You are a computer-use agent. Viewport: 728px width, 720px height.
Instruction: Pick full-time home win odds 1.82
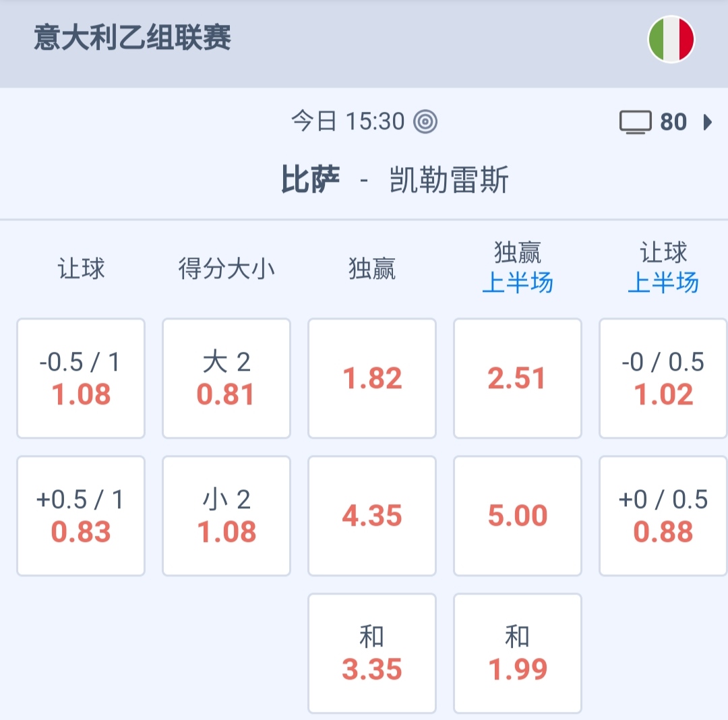[372, 378]
